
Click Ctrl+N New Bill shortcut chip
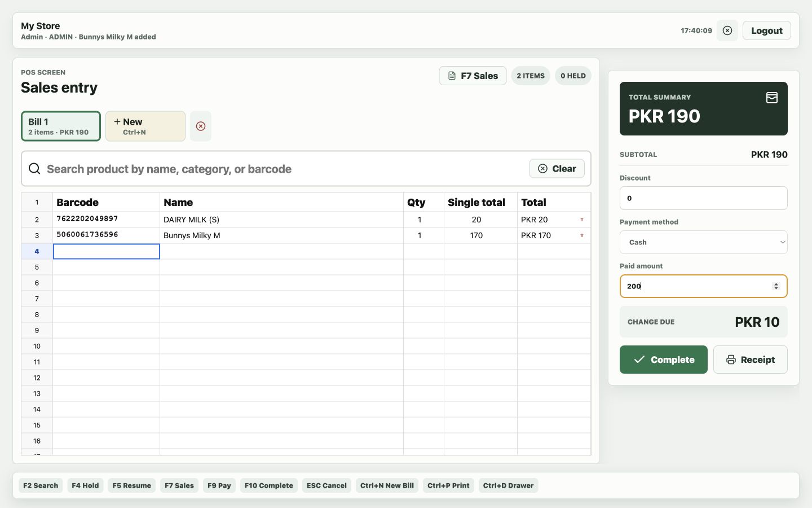tap(387, 485)
